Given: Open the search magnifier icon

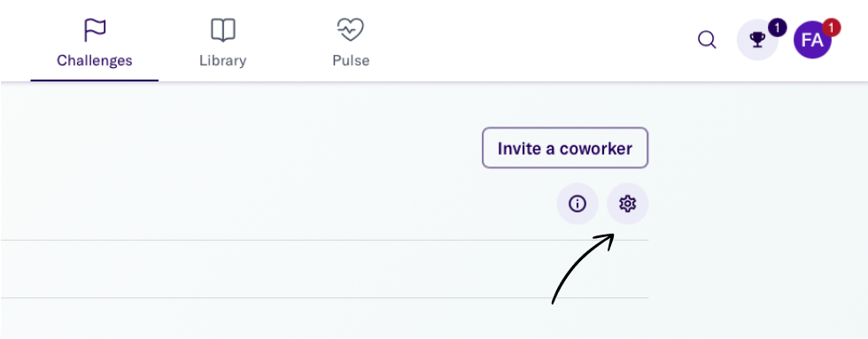Looking at the screenshot, I should [707, 40].
